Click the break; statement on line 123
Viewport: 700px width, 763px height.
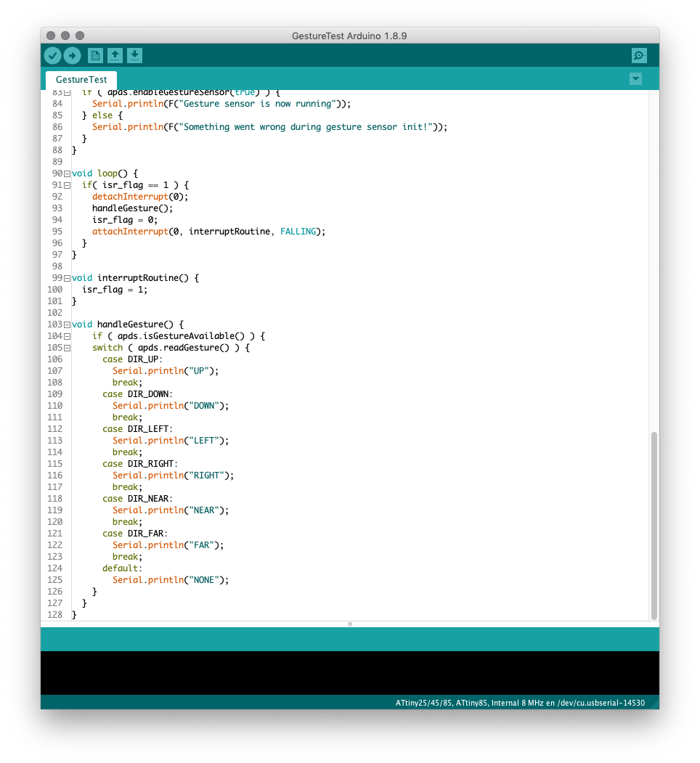127,557
